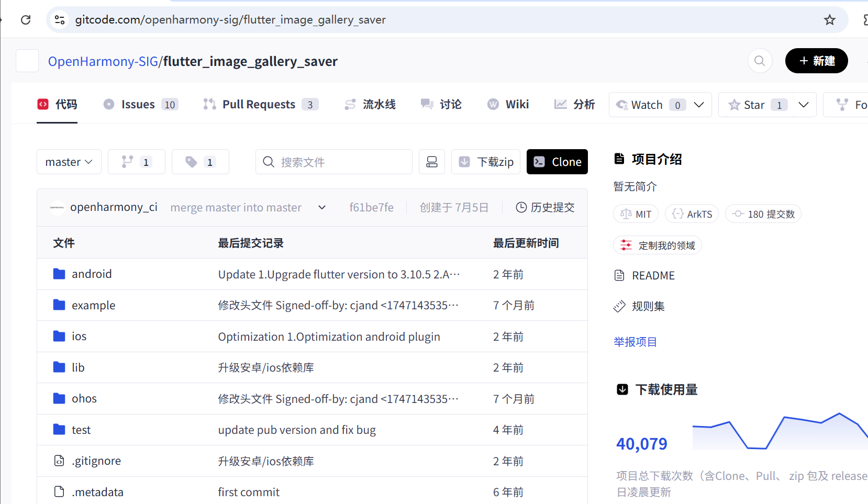Screen dimensions: 868x504
Task: Click the 新建 button
Action: (816, 61)
